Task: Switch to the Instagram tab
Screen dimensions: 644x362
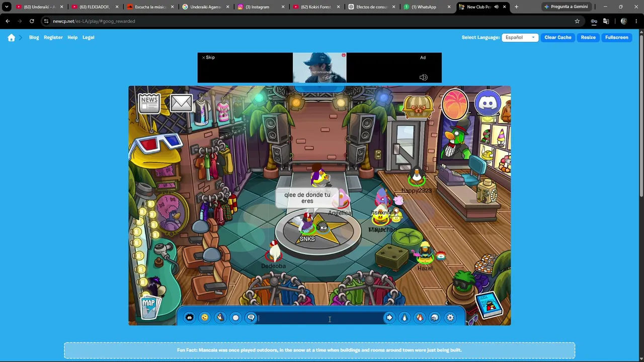Action: [261, 7]
